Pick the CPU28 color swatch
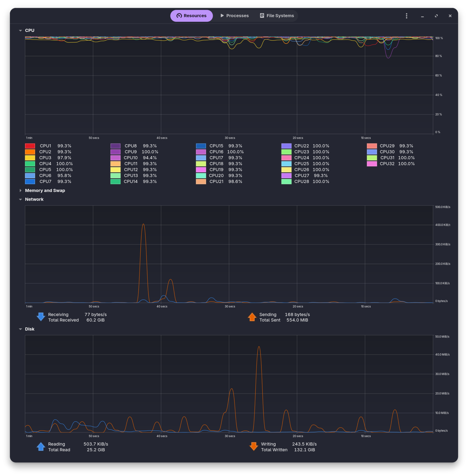The height and width of the screenshot is (476, 468). click(287, 181)
